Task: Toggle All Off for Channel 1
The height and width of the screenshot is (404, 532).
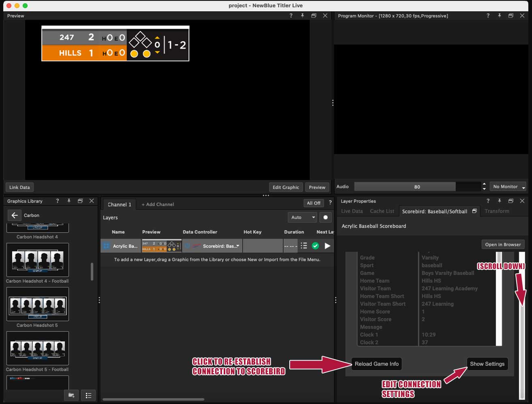Action: point(314,203)
